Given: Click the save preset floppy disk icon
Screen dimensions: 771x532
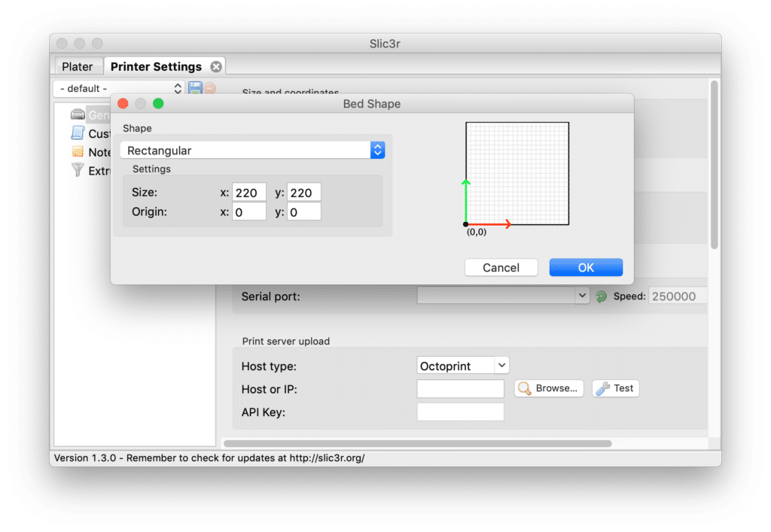Looking at the screenshot, I should (x=195, y=88).
